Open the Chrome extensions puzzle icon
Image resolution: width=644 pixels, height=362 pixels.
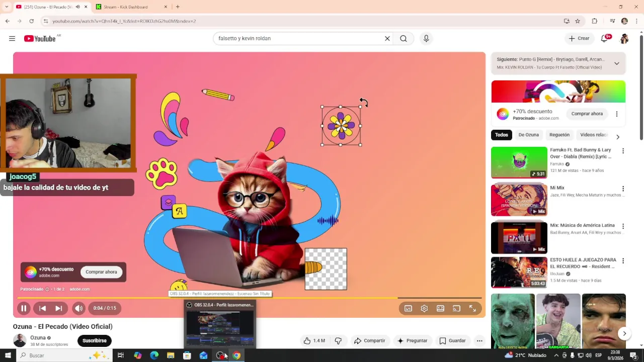click(x=595, y=21)
